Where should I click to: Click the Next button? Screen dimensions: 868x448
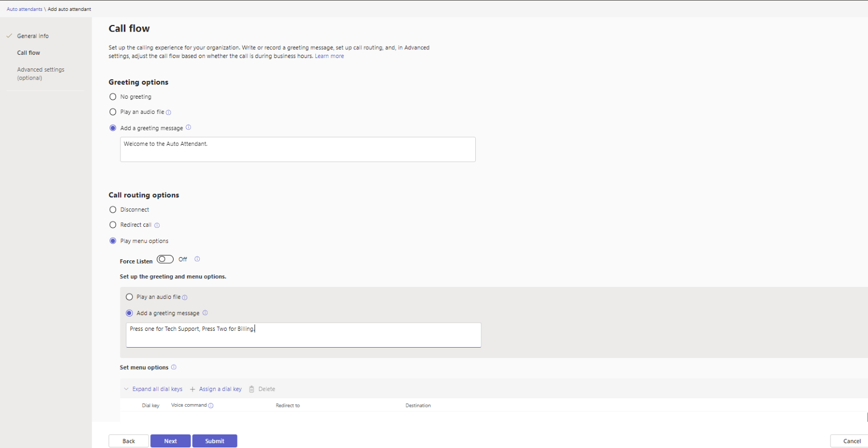(170, 441)
